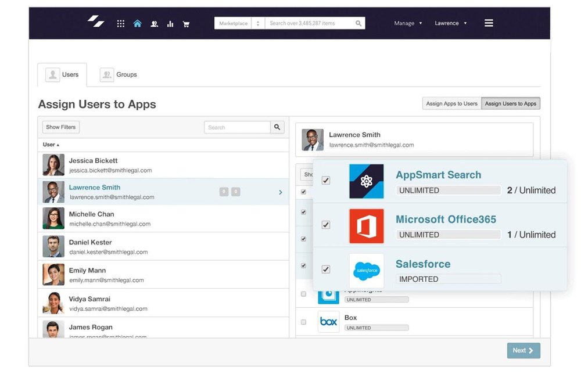Click the Box UNLIMITED license bar
The height and width of the screenshot is (392, 581).
[376, 328]
